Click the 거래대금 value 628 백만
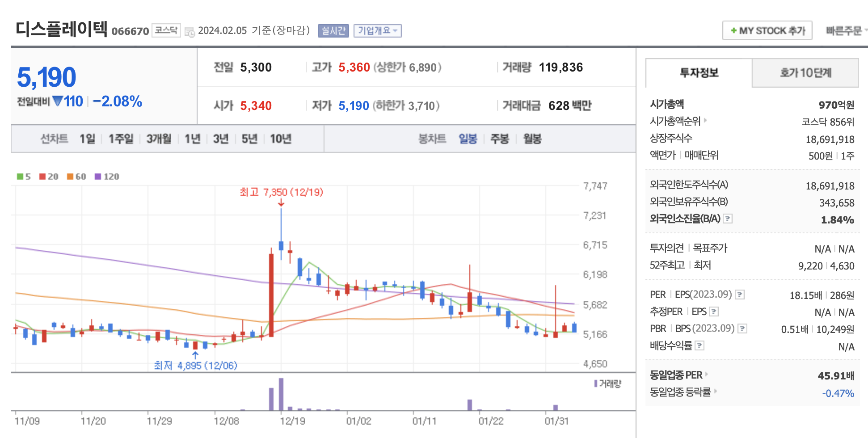The height and width of the screenshot is (438, 868). [570, 106]
